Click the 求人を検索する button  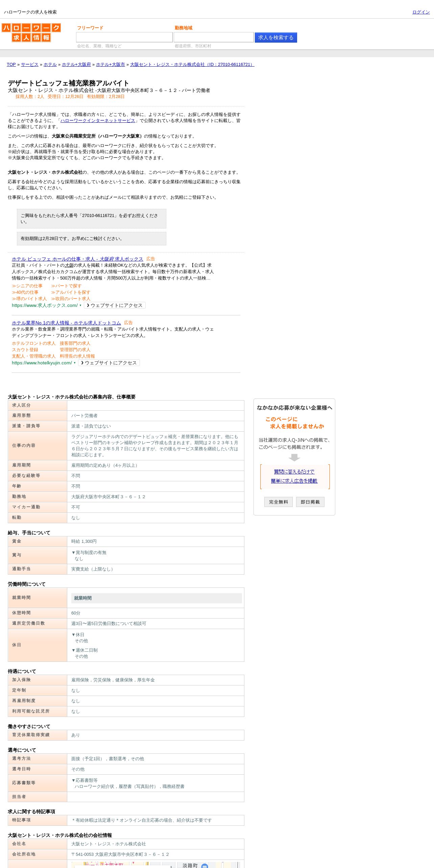[x=276, y=38]
